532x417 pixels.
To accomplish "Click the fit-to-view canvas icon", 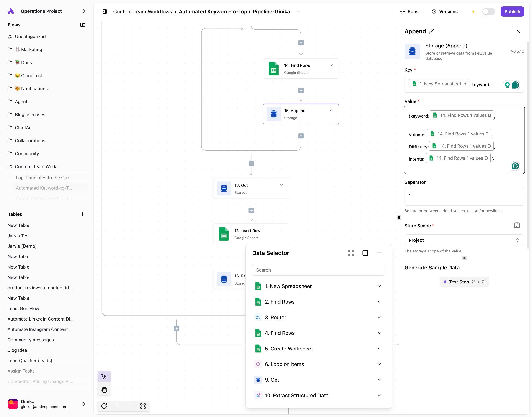I will (143, 406).
